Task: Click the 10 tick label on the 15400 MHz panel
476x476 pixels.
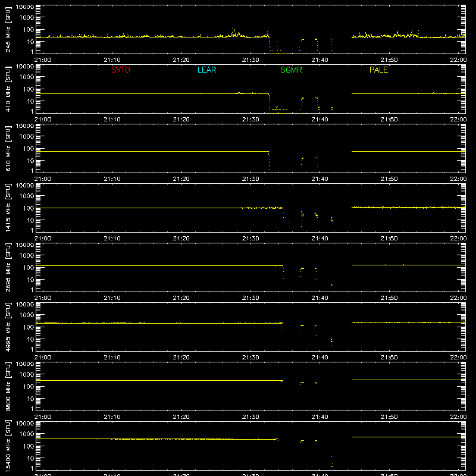Action: [30, 458]
